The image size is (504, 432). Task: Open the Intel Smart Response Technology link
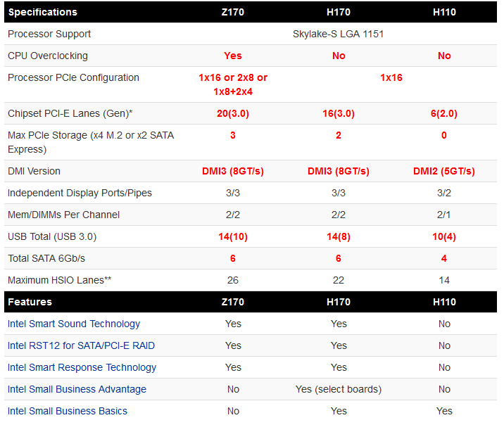(82, 367)
